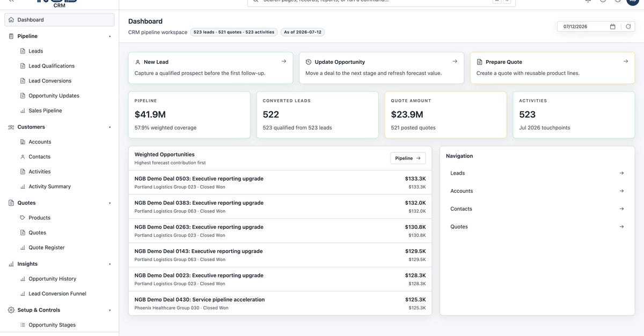Screen dimensions: 644x336
Task: Click the Converted Leads 522 card
Action: [x=318, y=115]
